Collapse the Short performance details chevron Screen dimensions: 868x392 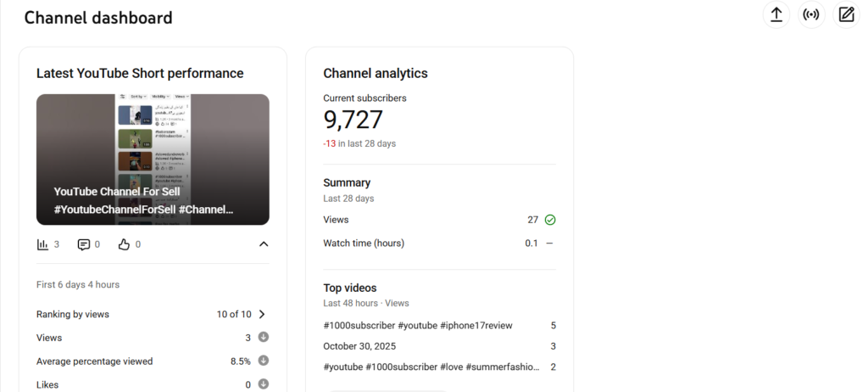[264, 244]
